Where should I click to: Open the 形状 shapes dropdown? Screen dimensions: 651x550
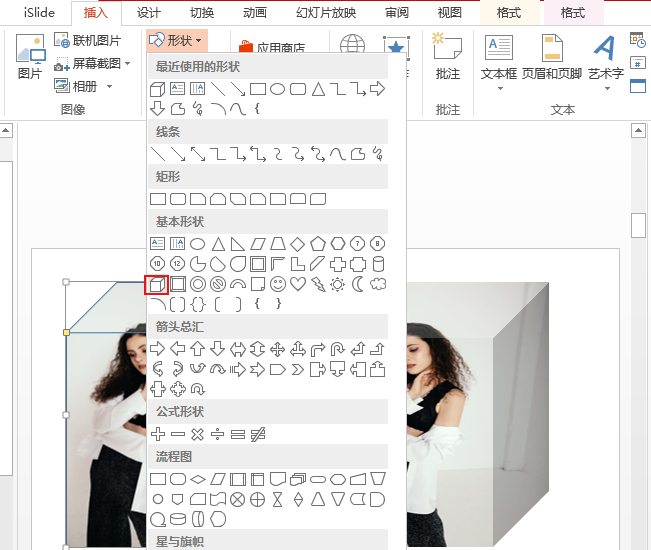176,40
